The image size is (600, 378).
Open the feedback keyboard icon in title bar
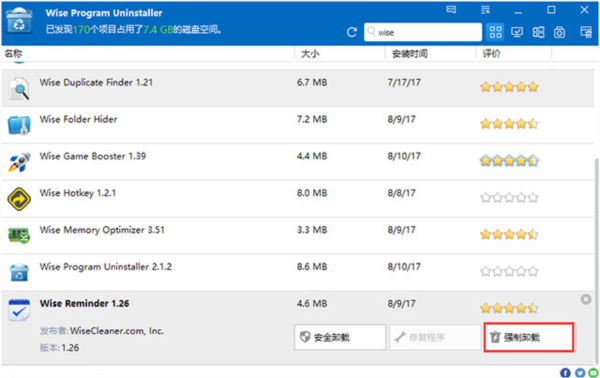click(451, 10)
